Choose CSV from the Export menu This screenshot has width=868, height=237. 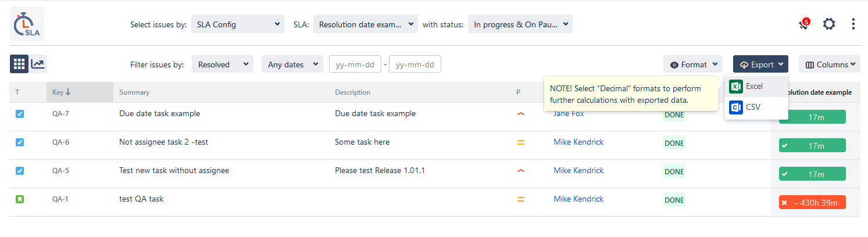[752, 107]
